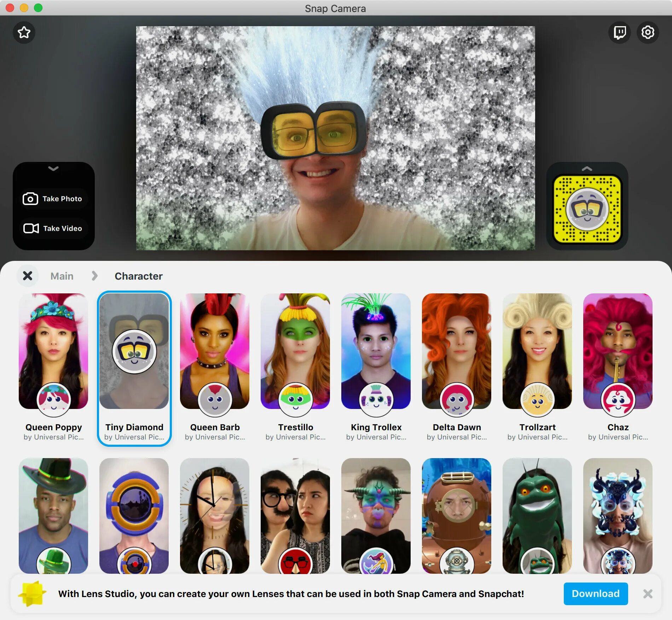Select the ornate blue mask lens
Screen dimensions: 672x620
(x=618, y=516)
